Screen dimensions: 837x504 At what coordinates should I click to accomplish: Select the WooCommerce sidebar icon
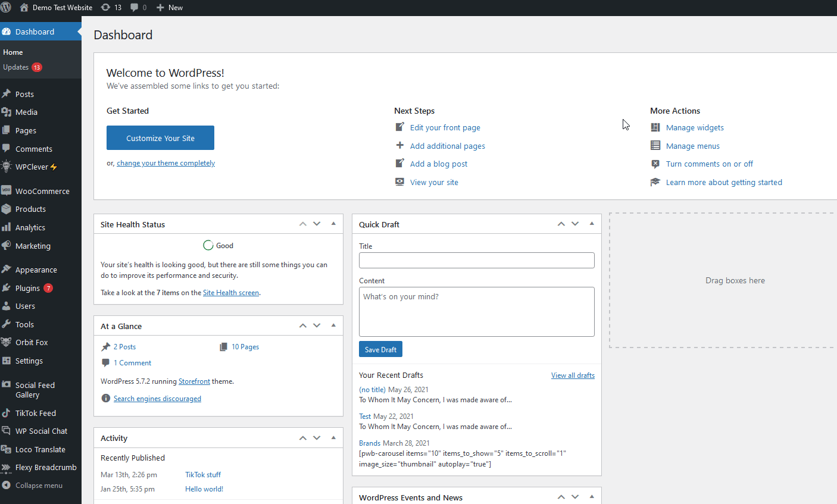coord(10,190)
